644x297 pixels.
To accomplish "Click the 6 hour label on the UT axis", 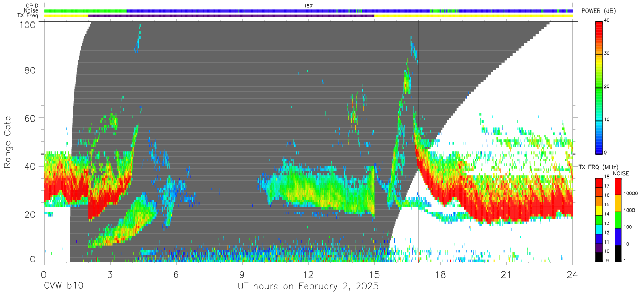I will (x=176, y=274).
